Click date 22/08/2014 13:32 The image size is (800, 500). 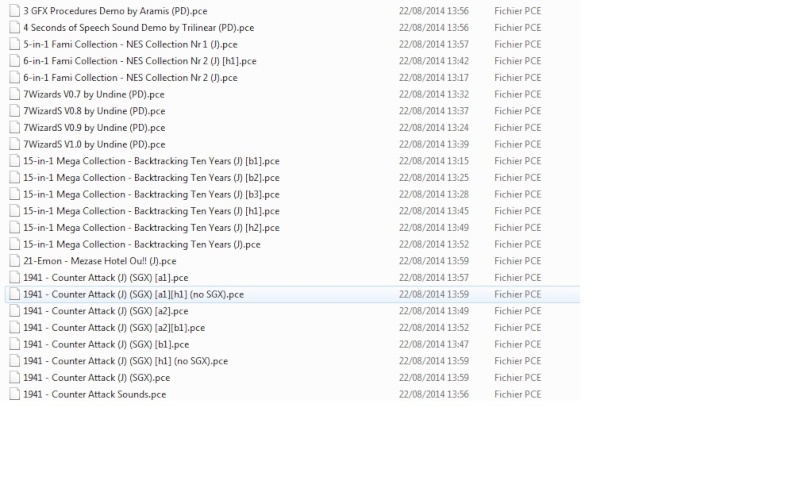coord(434,94)
